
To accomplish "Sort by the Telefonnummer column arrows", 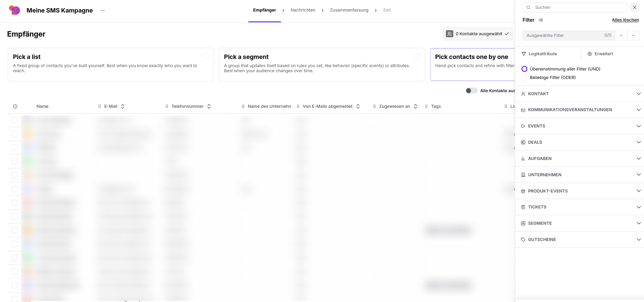I will click(209, 106).
